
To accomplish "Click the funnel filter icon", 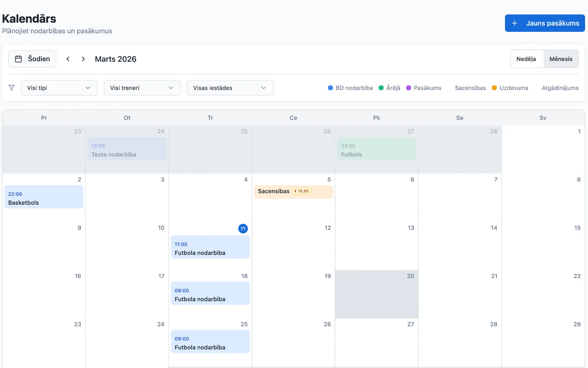I will tap(11, 88).
